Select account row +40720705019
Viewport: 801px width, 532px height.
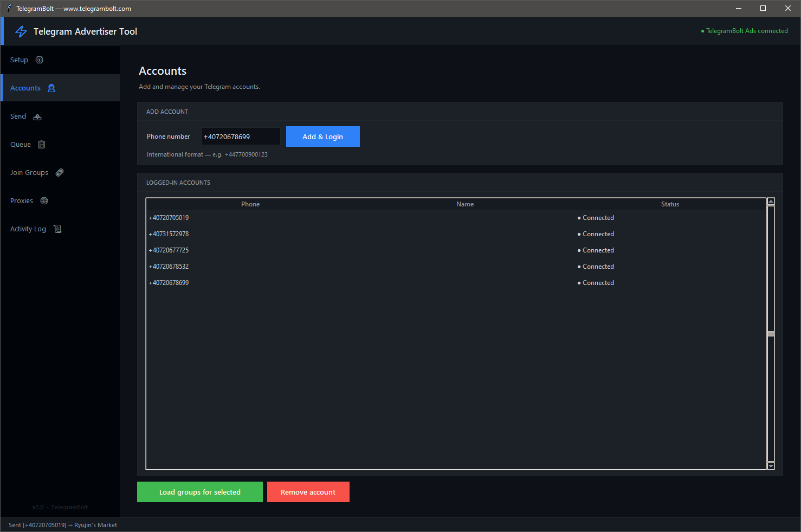click(x=456, y=218)
